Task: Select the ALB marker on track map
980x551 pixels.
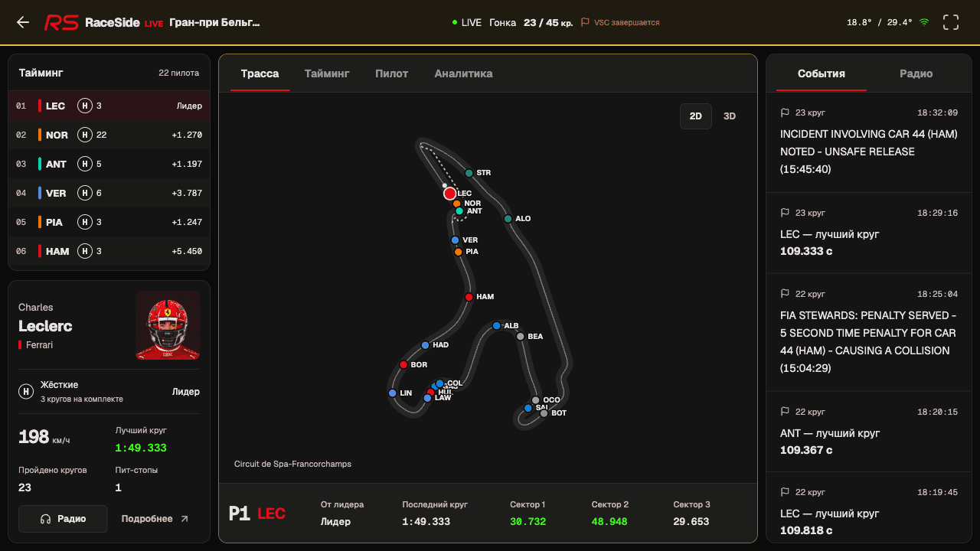Action: point(496,326)
